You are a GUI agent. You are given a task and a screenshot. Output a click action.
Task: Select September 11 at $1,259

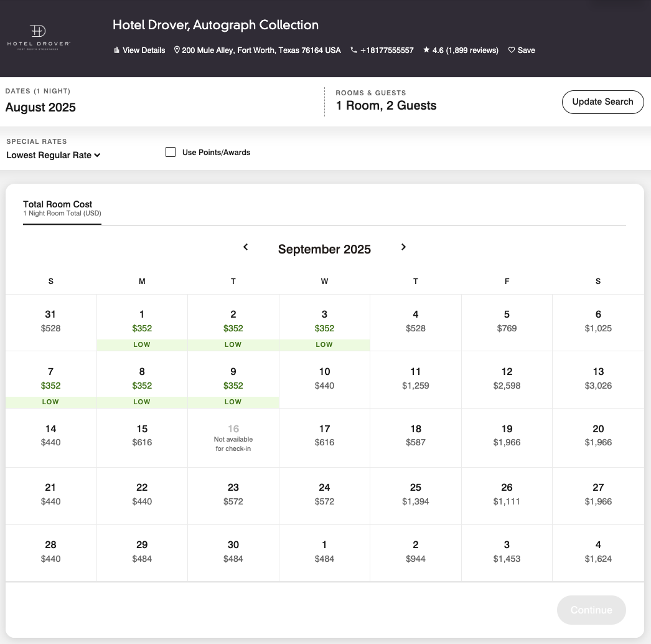pyautogui.click(x=416, y=380)
